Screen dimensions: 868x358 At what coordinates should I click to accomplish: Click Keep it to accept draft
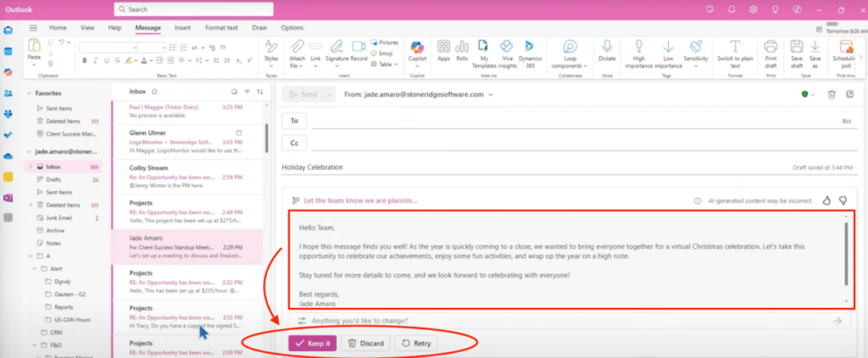point(313,344)
